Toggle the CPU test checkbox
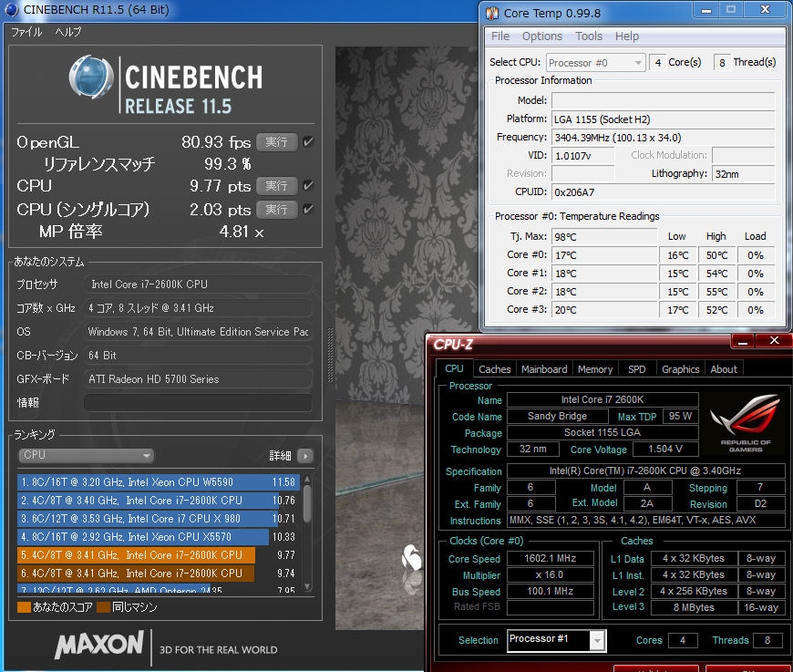The image size is (793, 672). [x=307, y=186]
